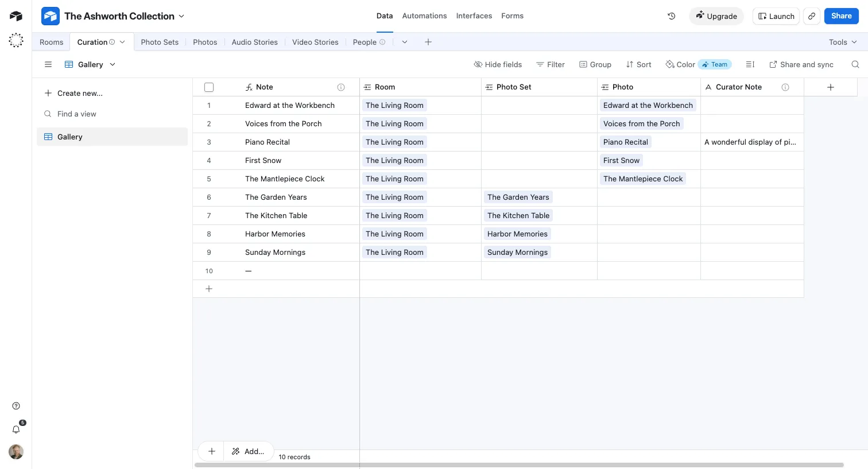The width and height of the screenshot is (868, 469).
Task: Open the Gallery view name dropdown
Action: click(90, 64)
